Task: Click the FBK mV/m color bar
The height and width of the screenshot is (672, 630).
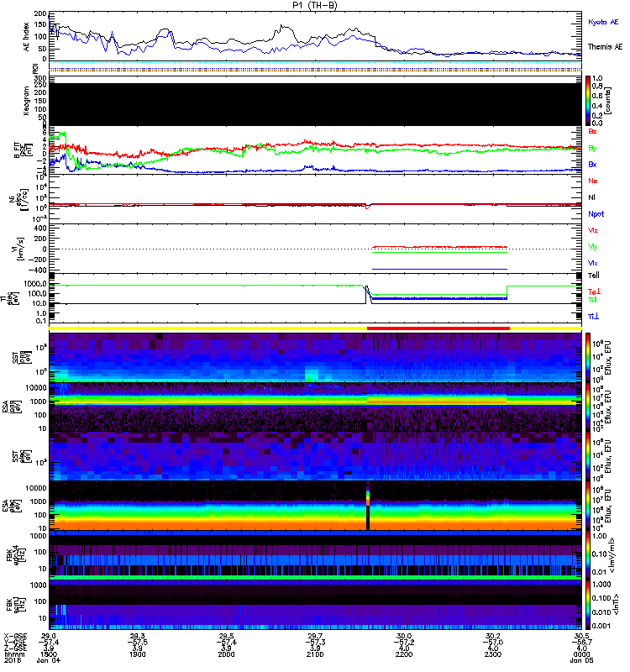Action: click(x=588, y=555)
